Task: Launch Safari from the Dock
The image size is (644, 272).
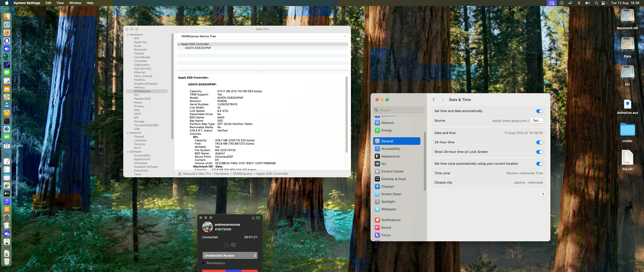Action: (7, 33)
